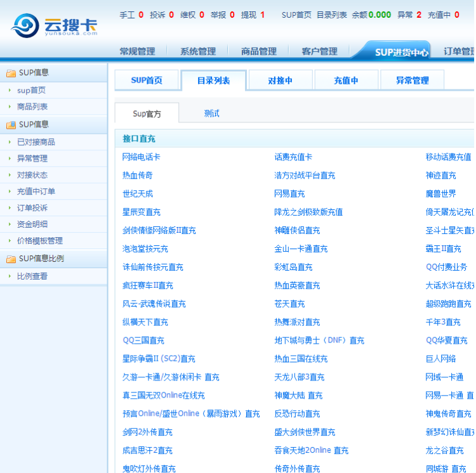This screenshot has height=473, width=476.
Task: Switch to the 异常管理 tab
Action: pos(413,81)
